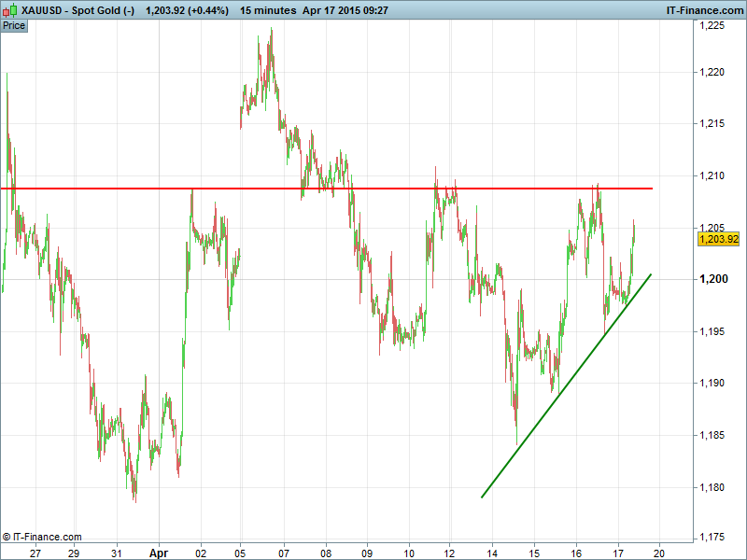747x560 pixels.
Task: Click the XAUUSD - Spot Gold title
Action: (78, 10)
